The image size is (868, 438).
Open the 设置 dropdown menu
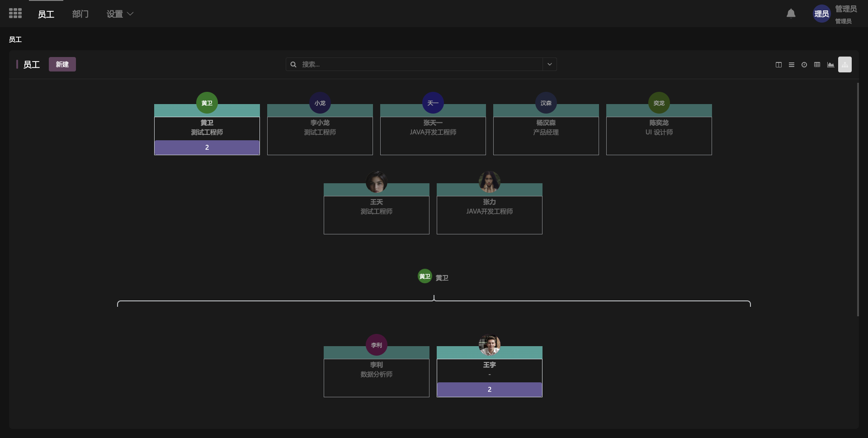[120, 14]
